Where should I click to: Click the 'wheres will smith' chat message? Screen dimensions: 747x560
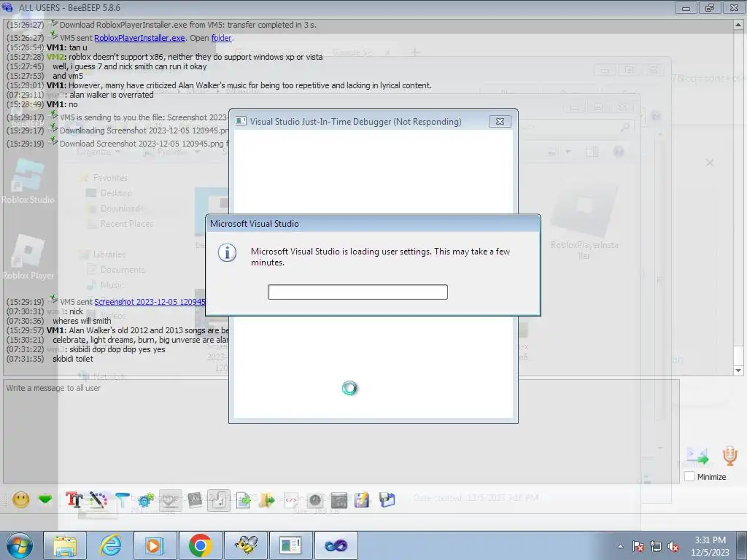tap(82, 321)
